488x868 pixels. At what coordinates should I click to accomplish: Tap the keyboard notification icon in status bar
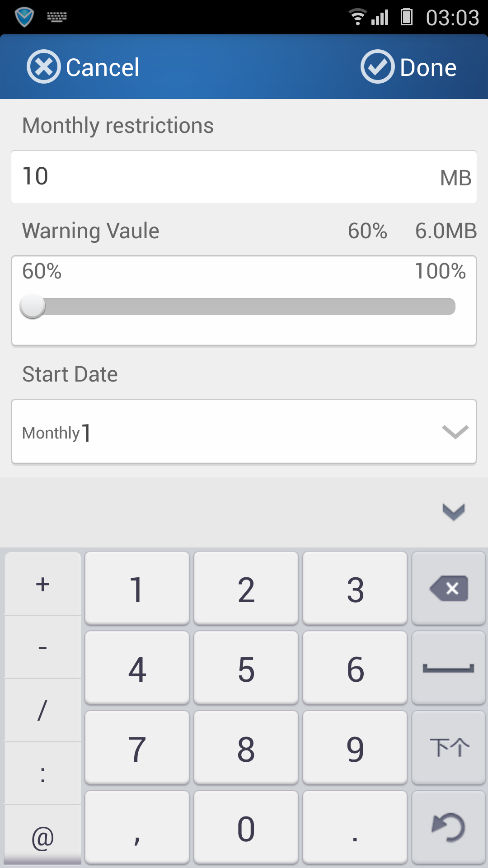click(x=57, y=17)
